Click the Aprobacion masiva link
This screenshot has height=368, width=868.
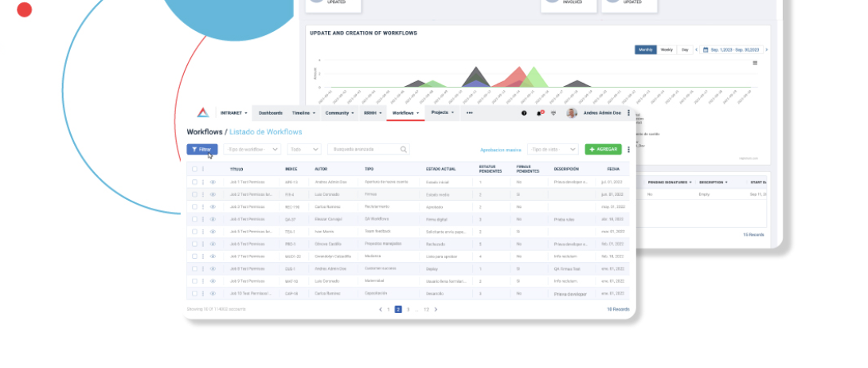(x=501, y=150)
